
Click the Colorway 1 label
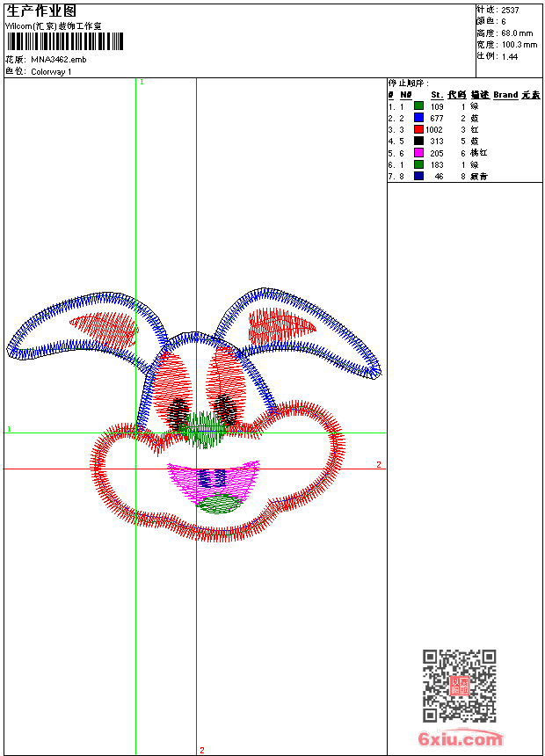point(52,72)
